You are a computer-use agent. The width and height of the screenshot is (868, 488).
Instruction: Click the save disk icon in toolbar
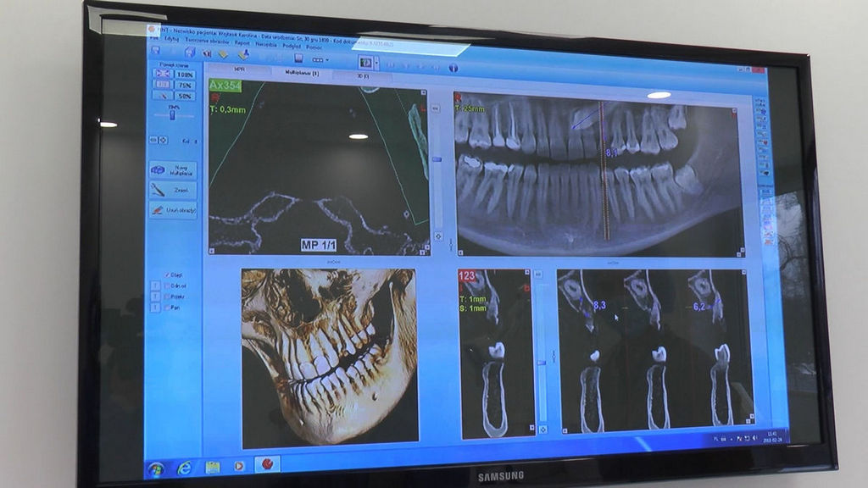pos(297,58)
